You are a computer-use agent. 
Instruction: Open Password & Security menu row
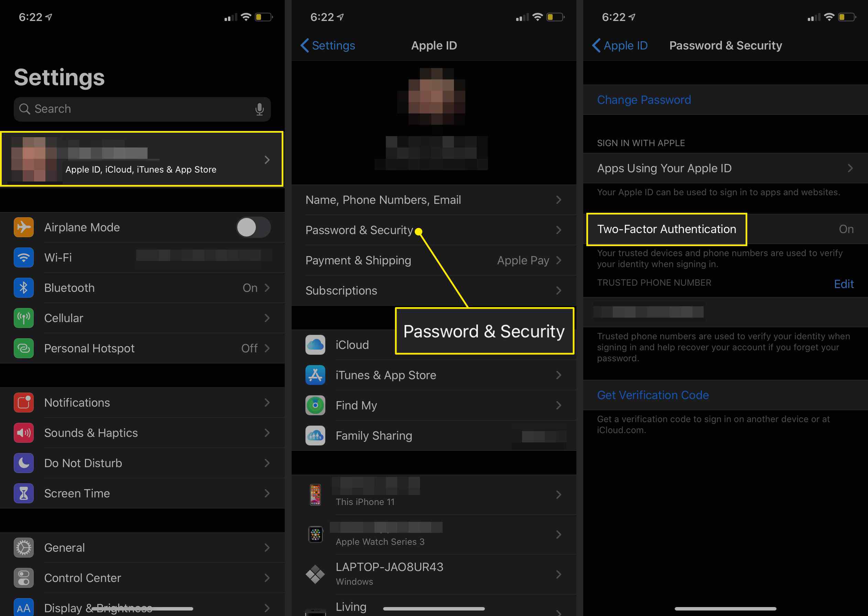tap(434, 230)
